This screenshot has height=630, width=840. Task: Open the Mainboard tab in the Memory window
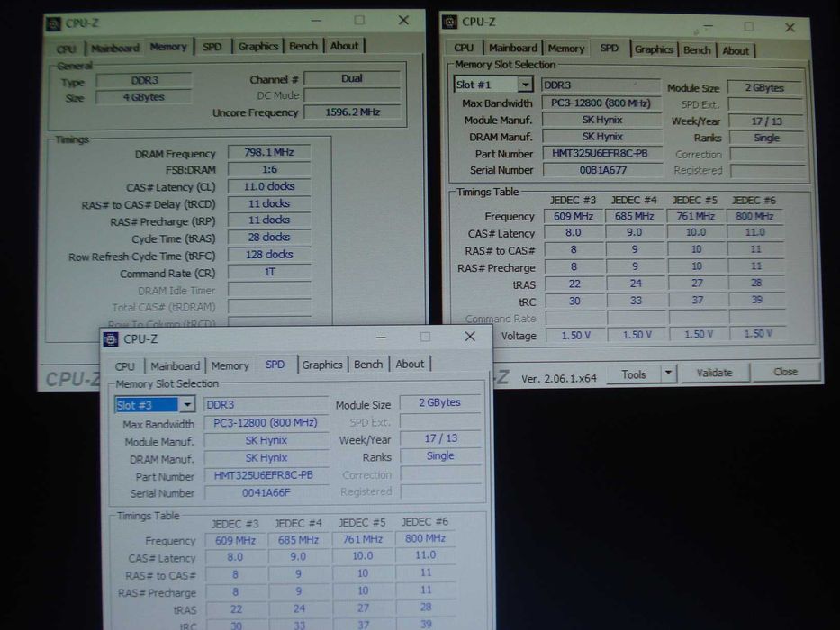115,49
